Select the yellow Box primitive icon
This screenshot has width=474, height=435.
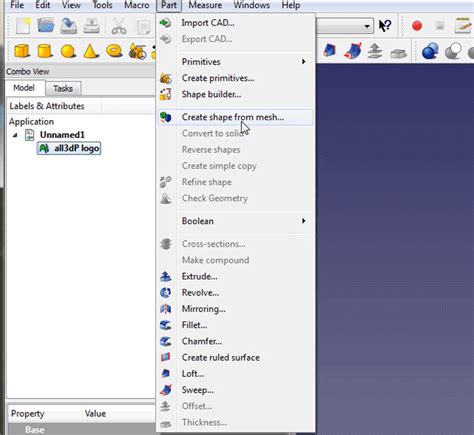pyautogui.click(x=22, y=51)
